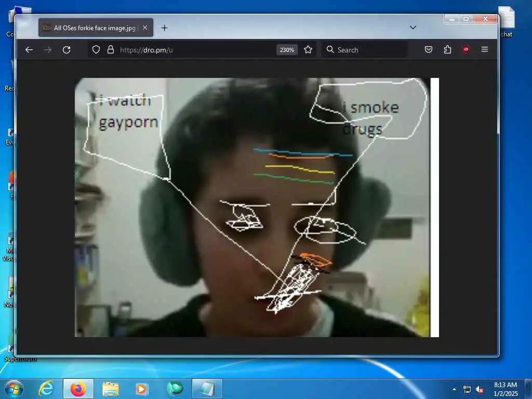This screenshot has width=532, height=399.
Task: Click the forward navigation arrow
Action: (x=48, y=50)
